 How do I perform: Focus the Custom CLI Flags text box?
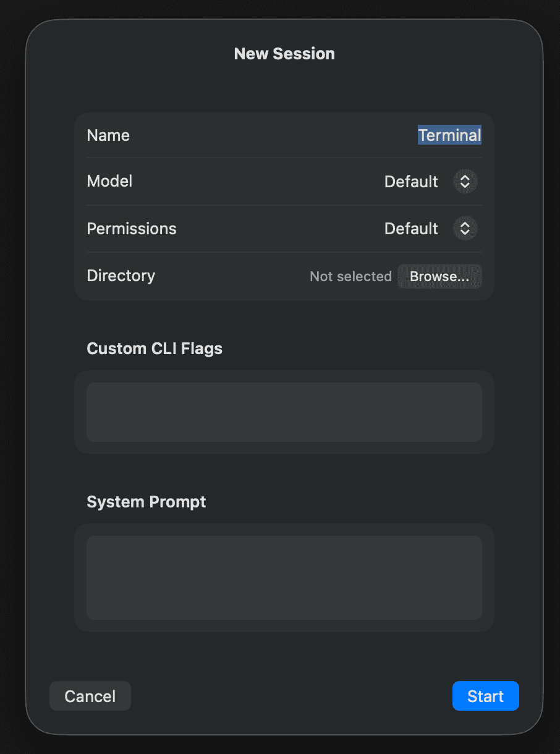[284, 412]
